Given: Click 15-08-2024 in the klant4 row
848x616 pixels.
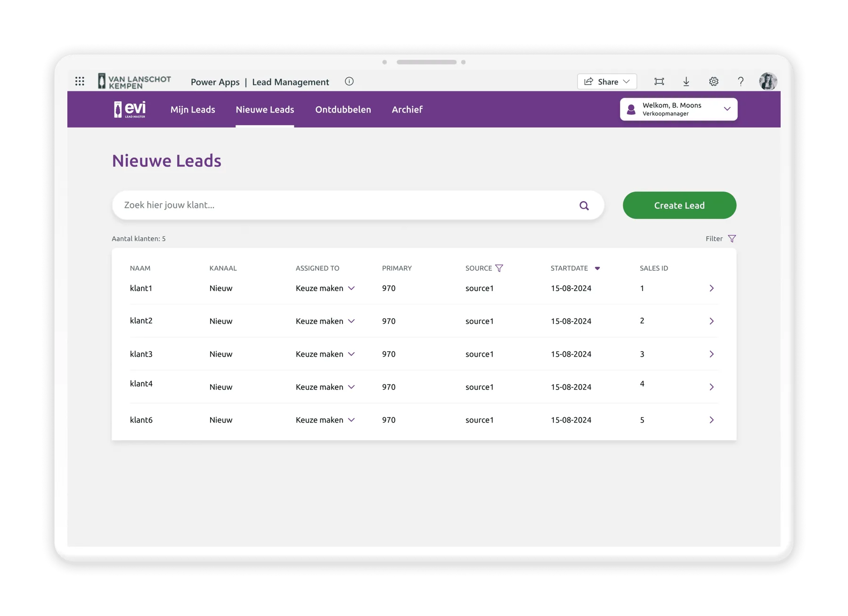Looking at the screenshot, I should click(x=571, y=387).
